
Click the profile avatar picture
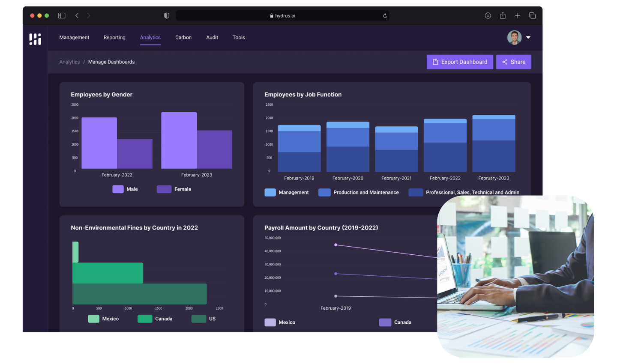pyautogui.click(x=514, y=38)
